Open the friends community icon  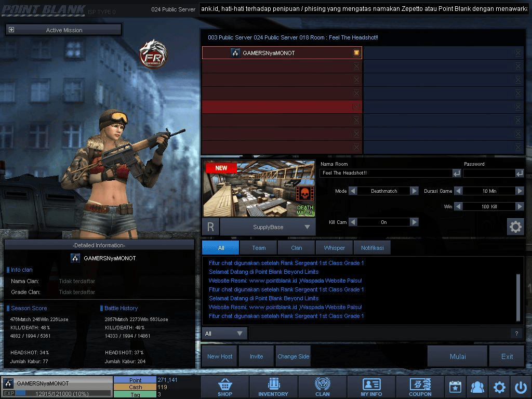(477, 387)
